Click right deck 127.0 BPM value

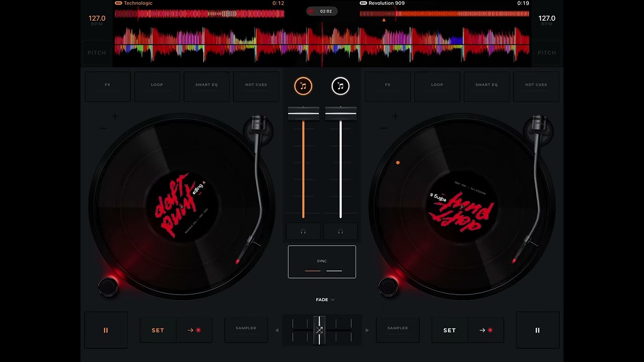(x=547, y=19)
